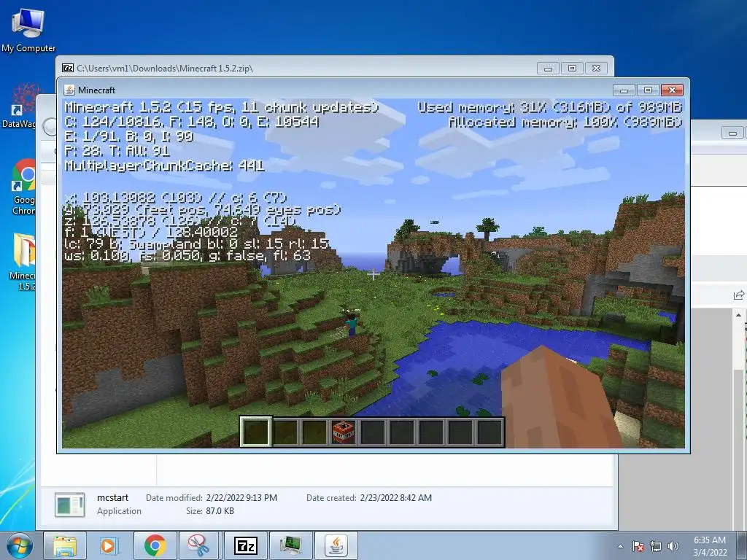Viewport: 747px width, 560px height.
Task: Maximize the Minecraft window
Action: pyautogui.click(x=648, y=90)
